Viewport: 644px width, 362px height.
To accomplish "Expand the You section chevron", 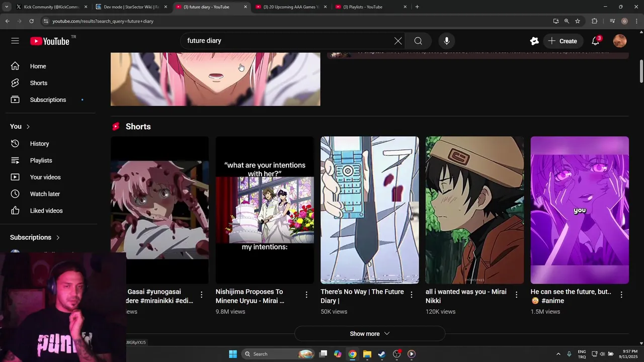I will 28,127.
